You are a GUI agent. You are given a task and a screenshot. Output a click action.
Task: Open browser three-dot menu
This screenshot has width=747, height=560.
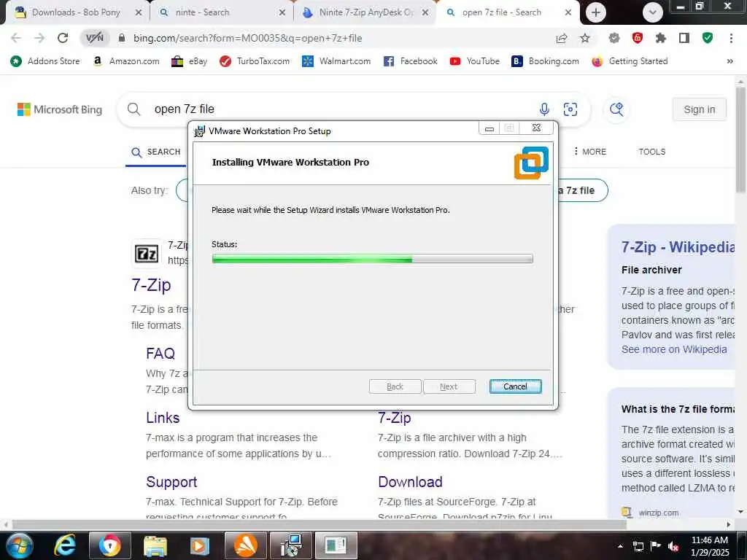pos(731,38)
